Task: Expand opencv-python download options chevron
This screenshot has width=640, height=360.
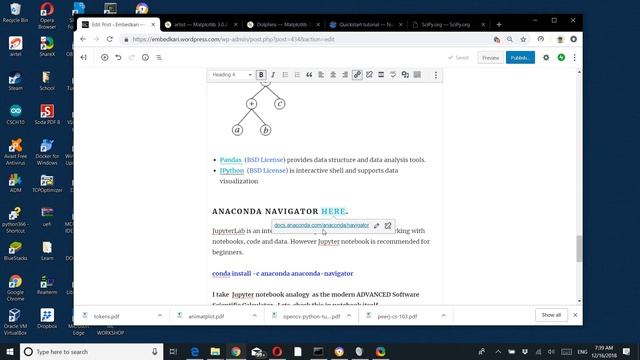Action: [x=349, y=316]
